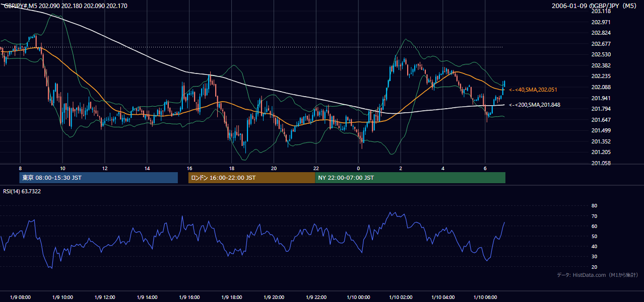This screenshot has width=644, height=302.
Task: Click RSI scale value 60
Action: 594,226
